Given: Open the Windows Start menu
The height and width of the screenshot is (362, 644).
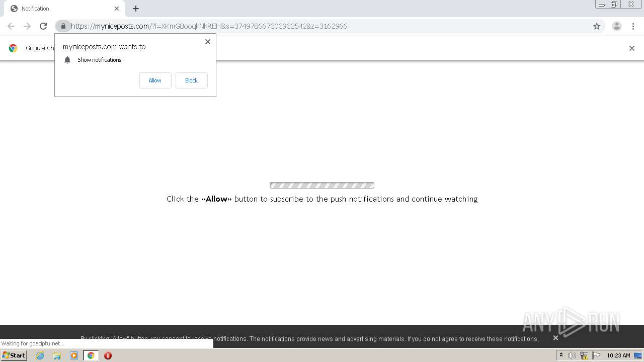Looking at the screenshot, I should (14, 355).
